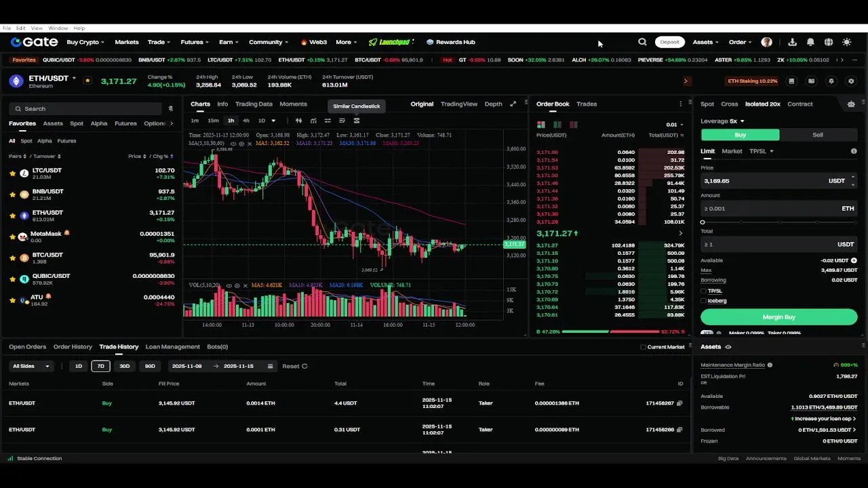Image resolution: width=868 pixels, height=488 pixels.
Task: Click the candlestick chart type icon
Action: pyautogui.click(x=298, y=121)
